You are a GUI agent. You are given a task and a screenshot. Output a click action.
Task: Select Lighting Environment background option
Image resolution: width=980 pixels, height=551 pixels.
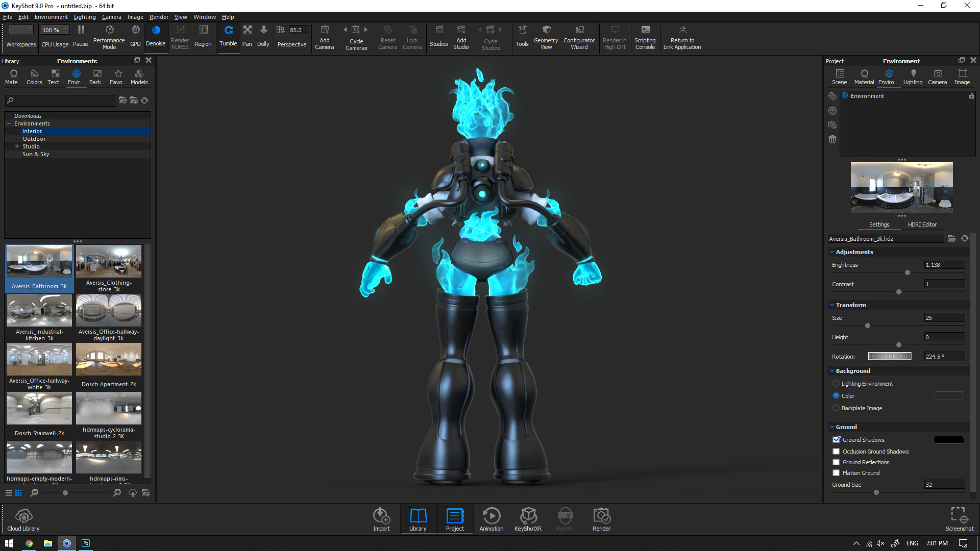point(836,384)
